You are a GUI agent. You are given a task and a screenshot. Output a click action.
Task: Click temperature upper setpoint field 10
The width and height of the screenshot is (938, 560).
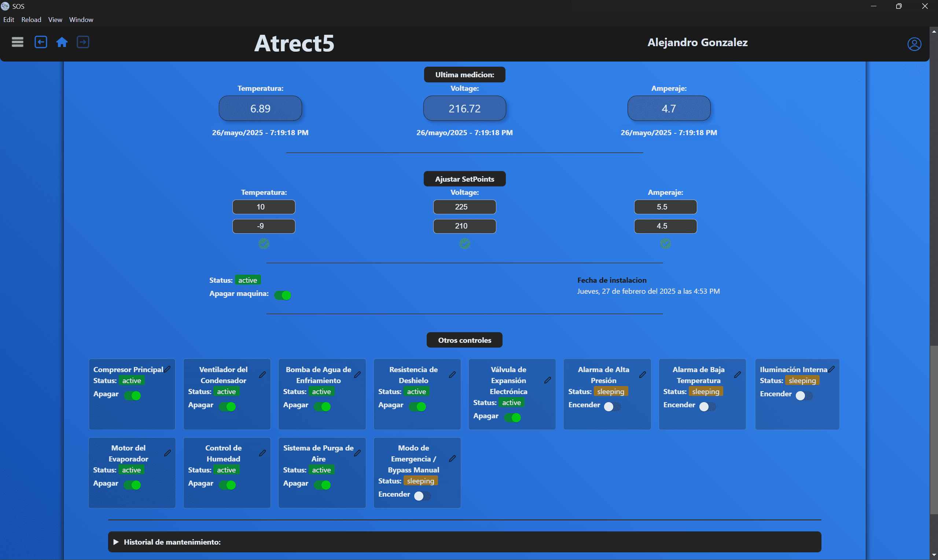[264, 207]
